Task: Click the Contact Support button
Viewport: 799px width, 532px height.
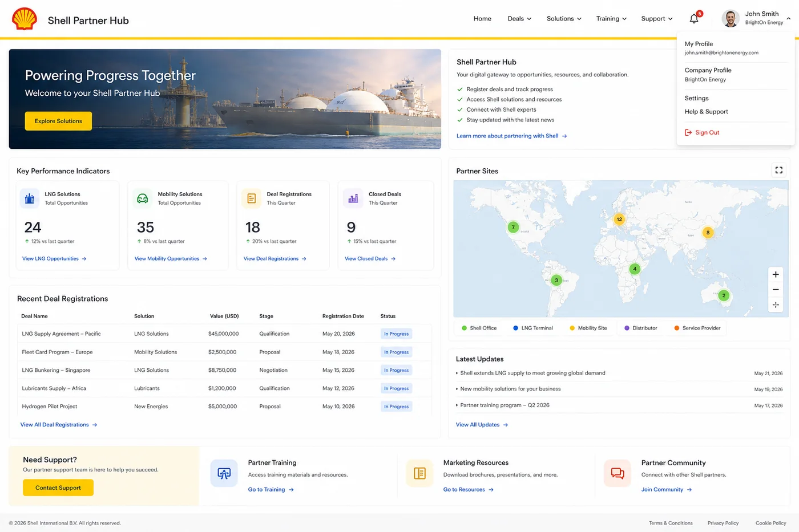Action: tap(58, 488)
